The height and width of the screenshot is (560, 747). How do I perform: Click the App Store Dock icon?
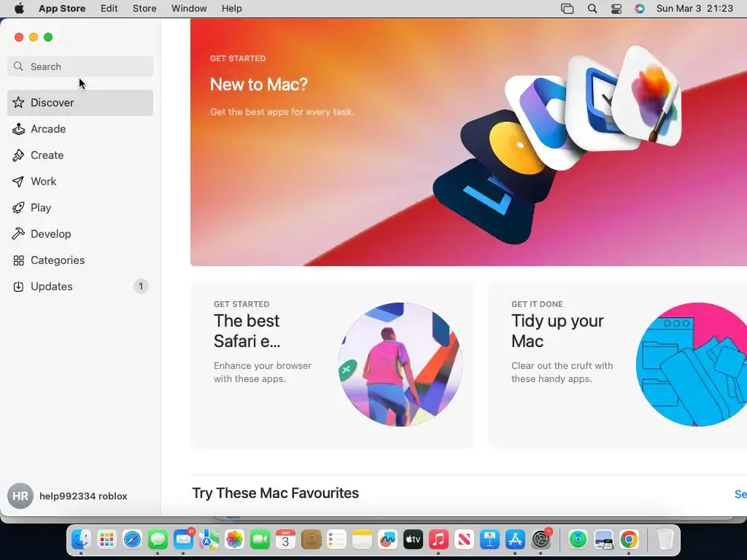(515, 540)
